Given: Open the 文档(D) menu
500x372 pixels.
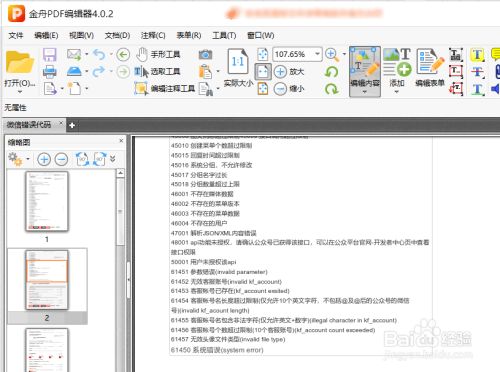Looking at the screenshot, I should pyautogui.click(x=117, y=35).
